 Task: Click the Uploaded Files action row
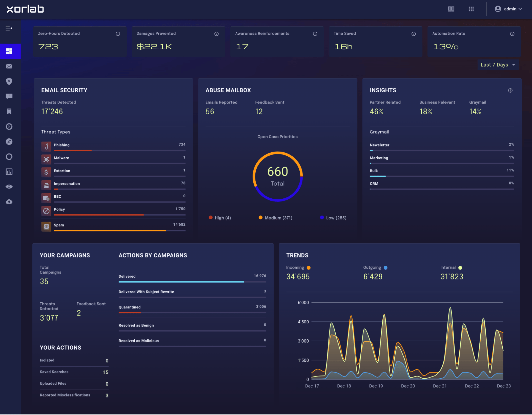[74, 384]
